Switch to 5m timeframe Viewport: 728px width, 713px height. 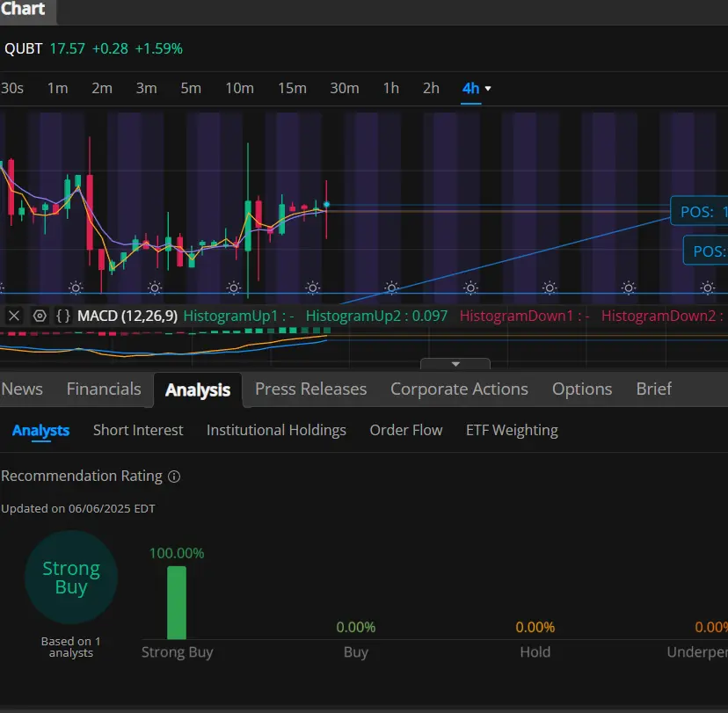click(x=191, y=88)
